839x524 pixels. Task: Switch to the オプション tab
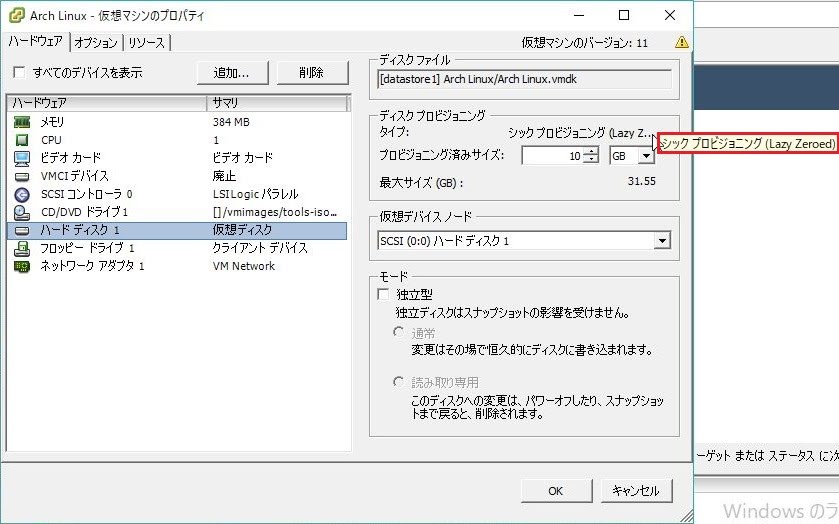(96, 42)
